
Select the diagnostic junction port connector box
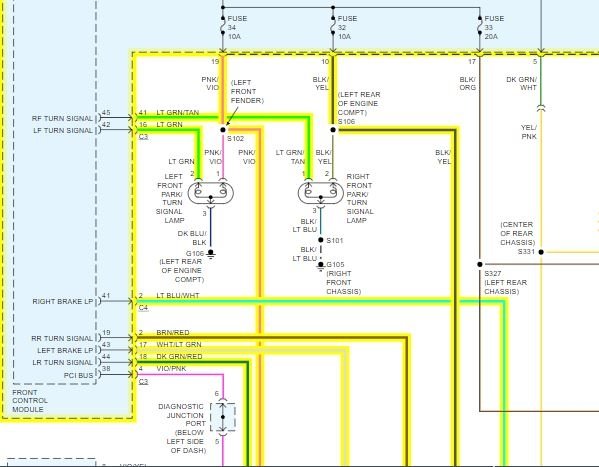click(x=223, y=417)
